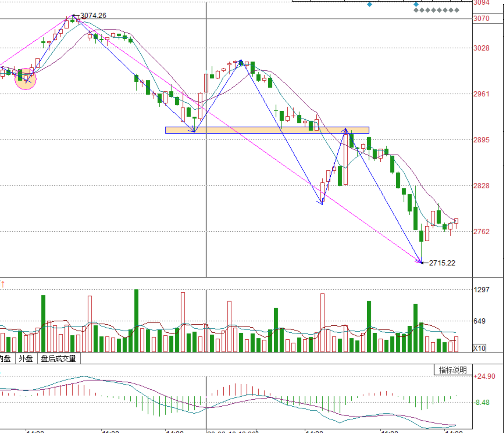Click the last gray diamond in the row
504x433 pixels.
457,10
